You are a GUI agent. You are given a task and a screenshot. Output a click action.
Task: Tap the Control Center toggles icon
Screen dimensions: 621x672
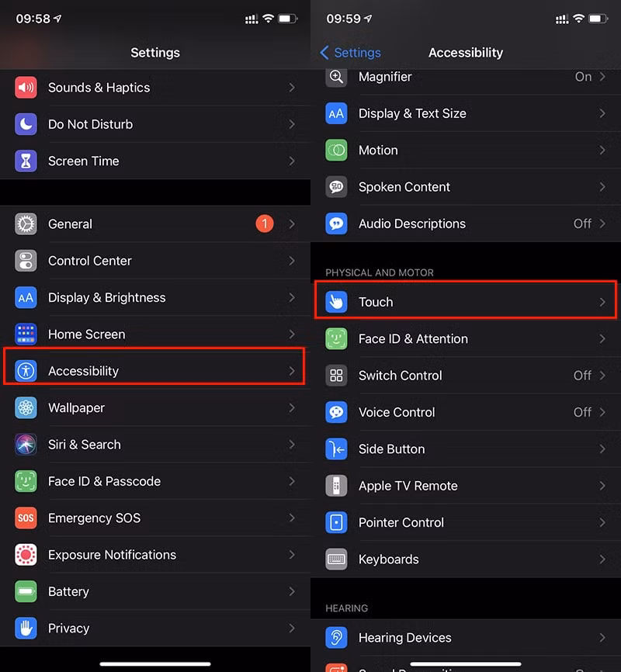(26, 261)
